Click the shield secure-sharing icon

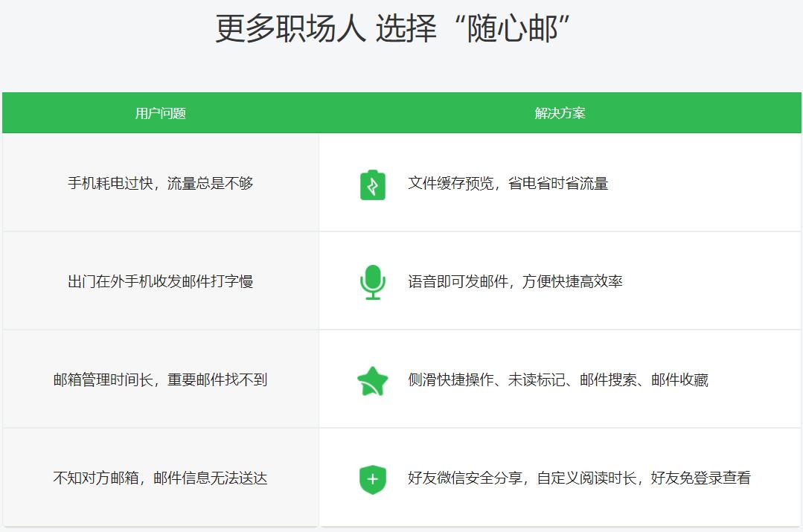click(x=372, y=477)
